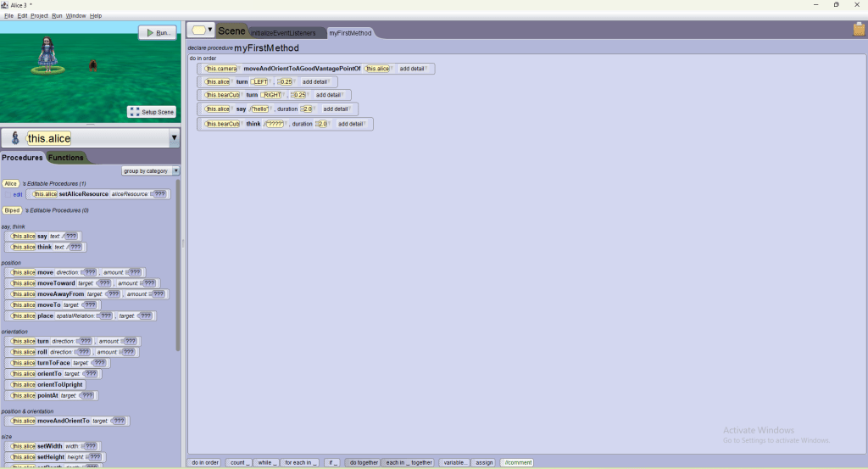Open the Edit menu
868x469 pixels.
pyautogui.click(x=22, y=15)
